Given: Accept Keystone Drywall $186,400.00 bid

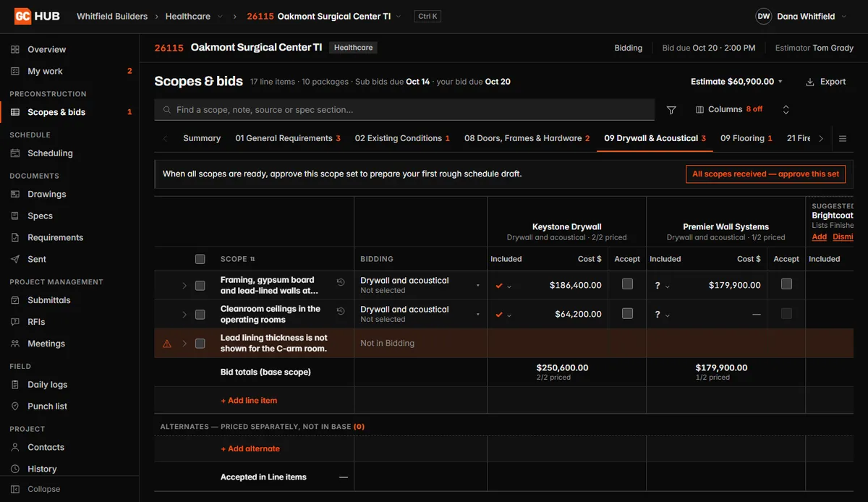Looking at the screenshot, I should pyautogui.click(x=627, y=284).
